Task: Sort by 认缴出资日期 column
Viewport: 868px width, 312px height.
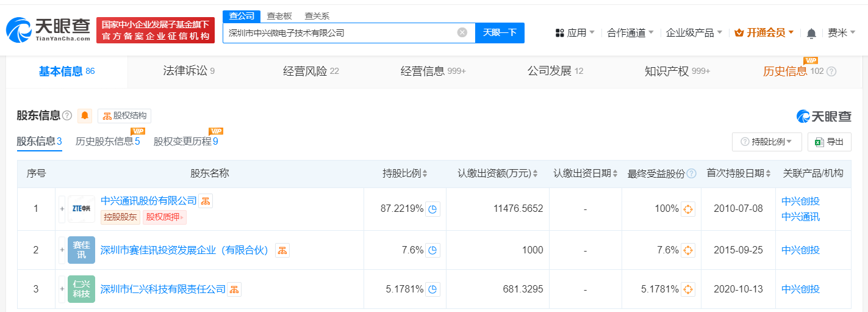Action: point(615,174)
